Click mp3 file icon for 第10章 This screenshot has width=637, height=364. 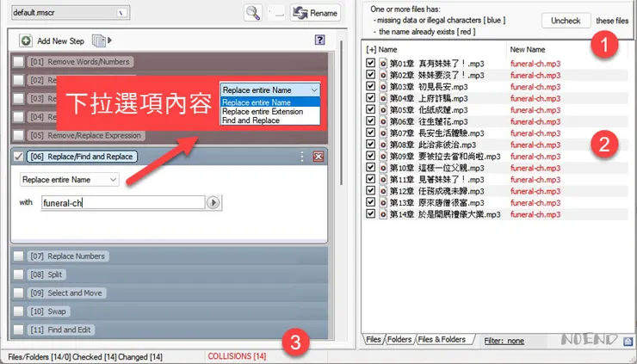point(383,168)
